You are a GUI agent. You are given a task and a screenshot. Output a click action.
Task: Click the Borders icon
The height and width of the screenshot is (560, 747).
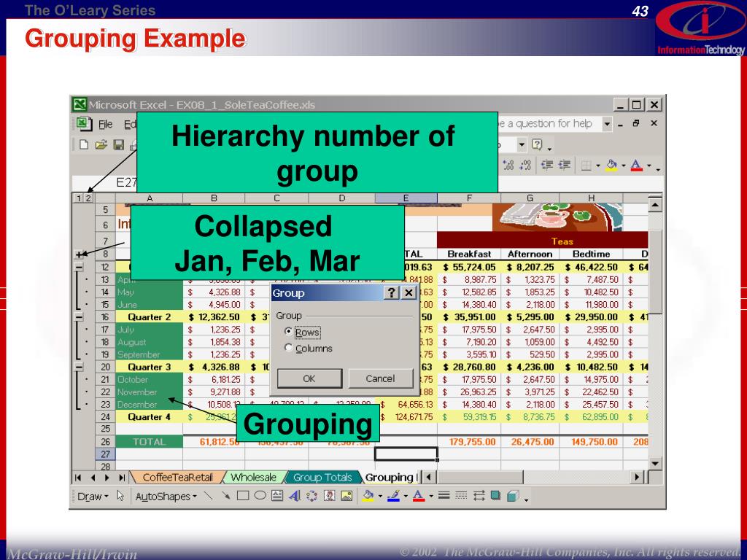[587, 166]
